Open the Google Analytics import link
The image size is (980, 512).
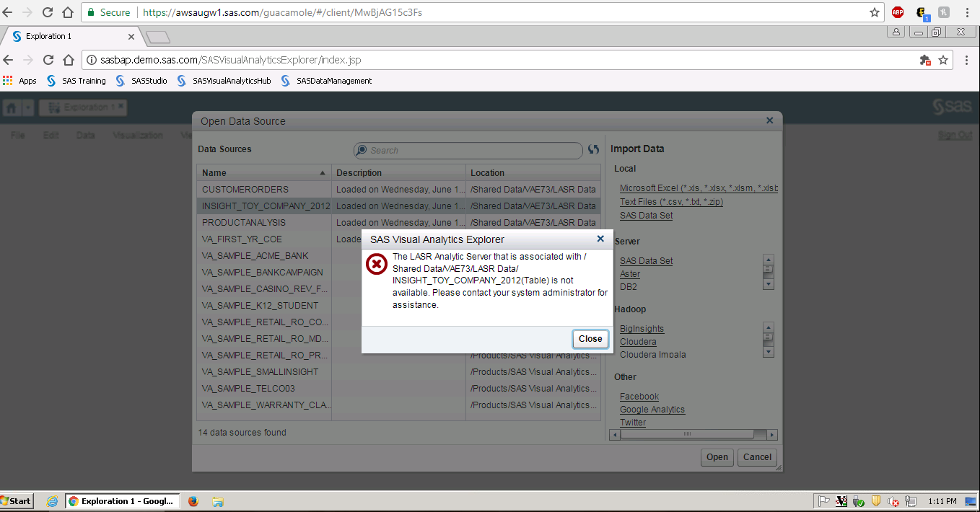[x=652, y=409]
